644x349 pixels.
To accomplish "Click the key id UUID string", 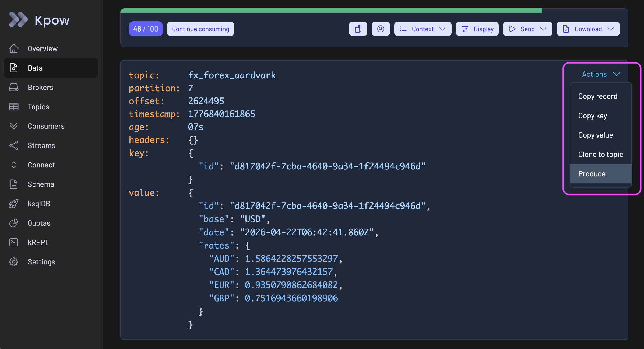I will [328, 166].
